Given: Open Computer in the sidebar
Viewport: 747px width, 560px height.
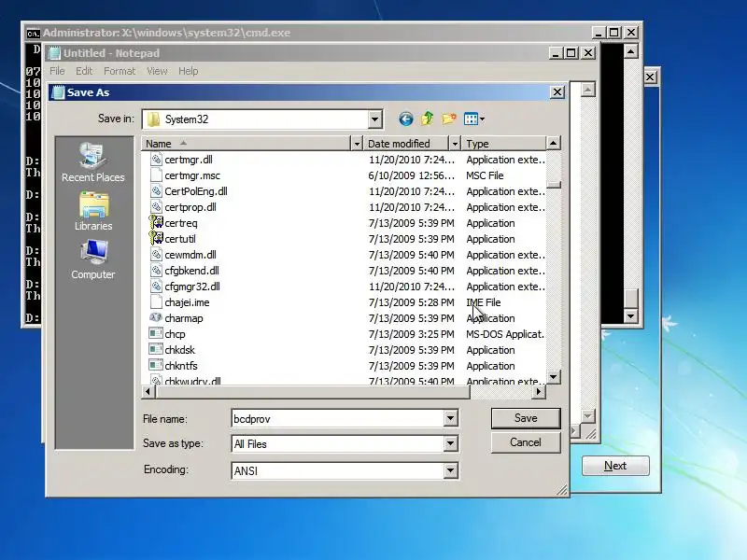Looking at the screenshot, I should tap(92, 259).
